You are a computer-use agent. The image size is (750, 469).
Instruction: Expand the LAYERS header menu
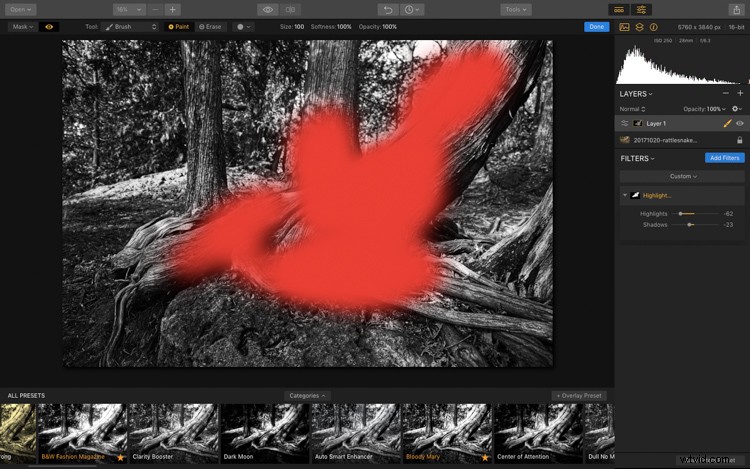(636, 94)
